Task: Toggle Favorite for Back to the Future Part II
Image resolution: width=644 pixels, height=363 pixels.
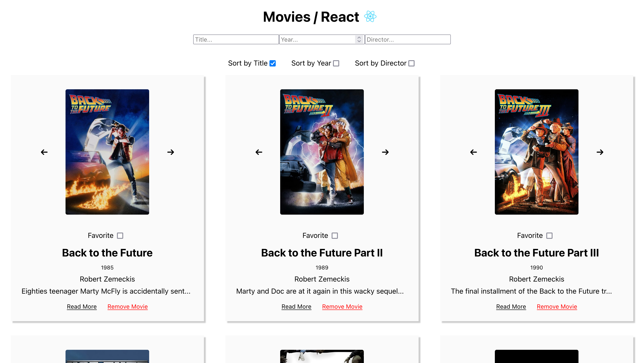Action: (335, 236)
